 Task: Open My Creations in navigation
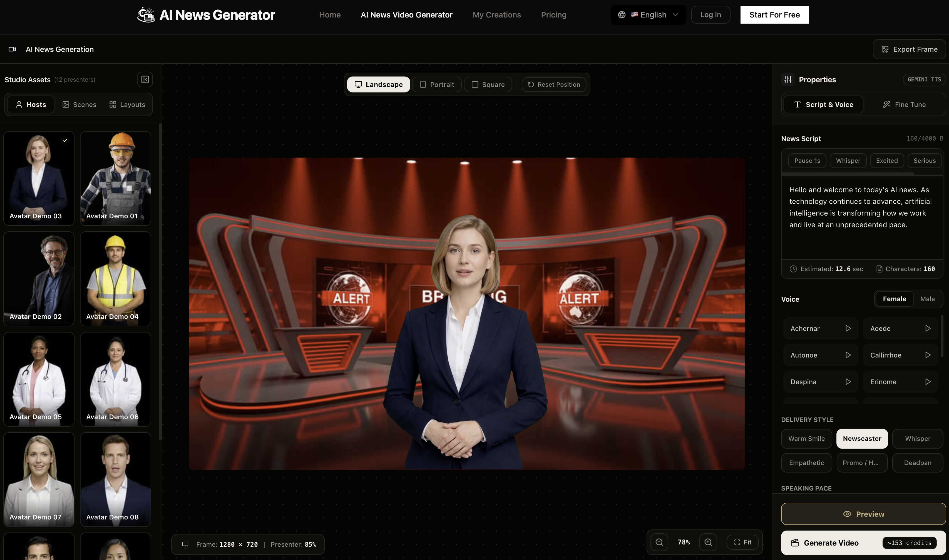(x=496, y=15)
